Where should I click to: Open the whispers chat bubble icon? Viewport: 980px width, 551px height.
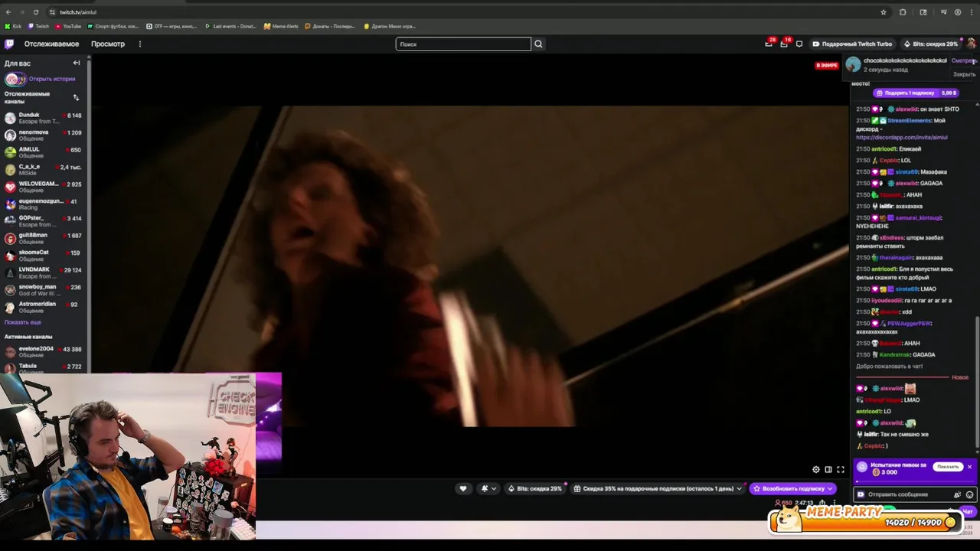tap(799, 44)
